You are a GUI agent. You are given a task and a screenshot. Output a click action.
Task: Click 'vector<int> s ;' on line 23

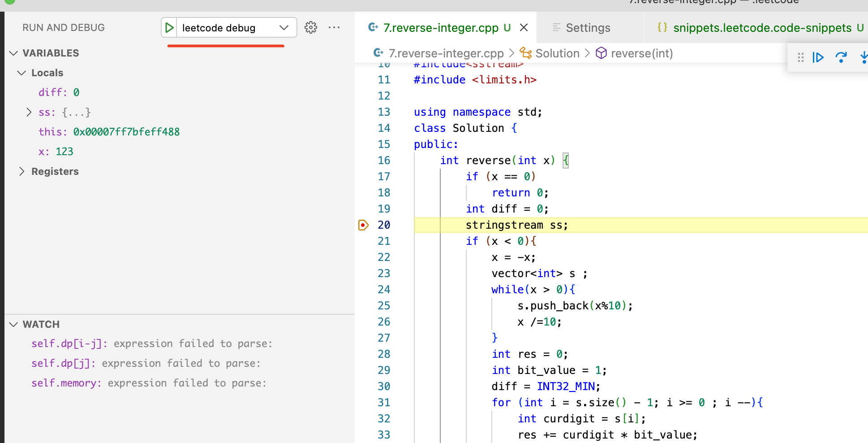click(x=539, y=274)
